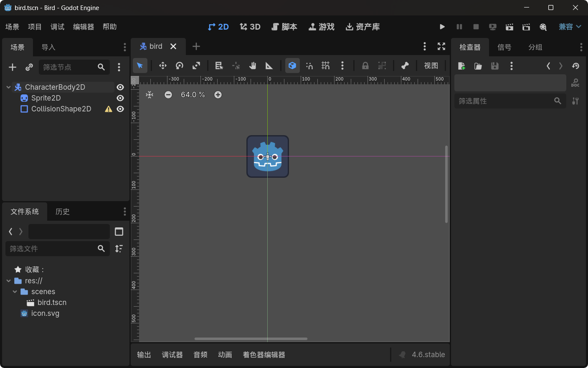Screen dimensions: 588x368
Task: Open the Inspector property tools icon
Action: coord(575,101)
